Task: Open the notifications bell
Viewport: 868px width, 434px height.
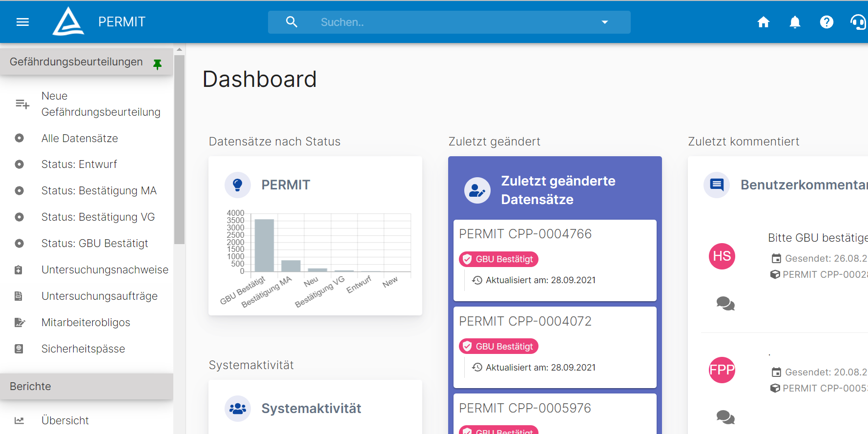Action: click(795, 22)
